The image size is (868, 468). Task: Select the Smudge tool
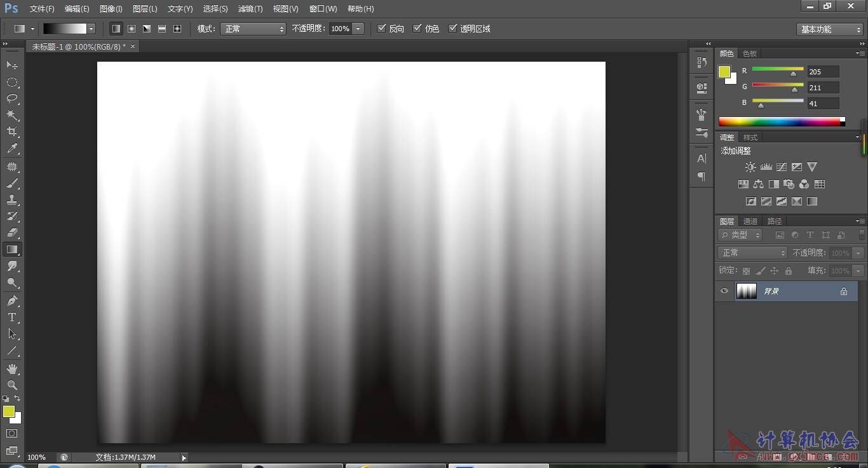[12, 266]
